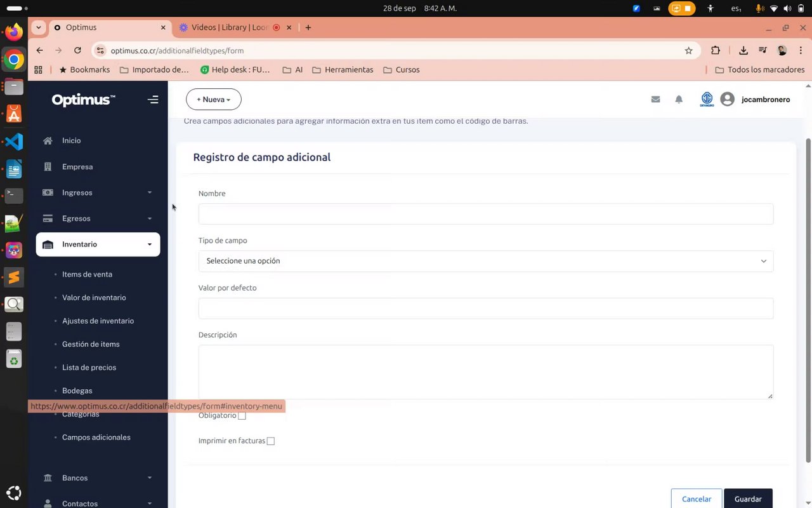Screen dimensions: 812x508
Task: Open the Chrome downloads icon
Action: pos(743,51)
